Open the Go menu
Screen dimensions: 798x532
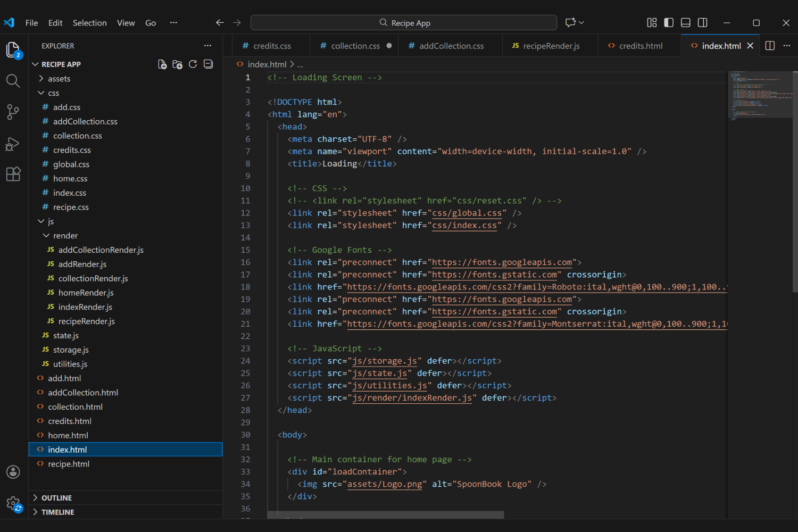tap(151, 23)
